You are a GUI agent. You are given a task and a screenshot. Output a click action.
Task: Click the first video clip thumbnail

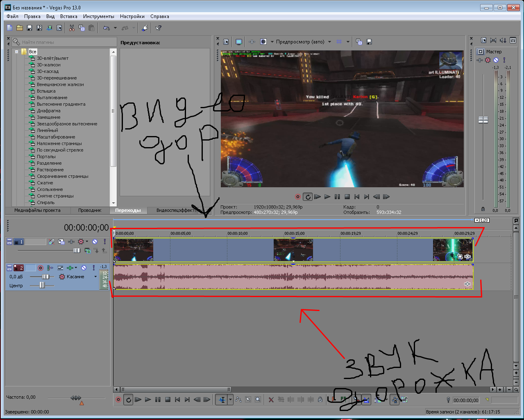pos(133,250)
